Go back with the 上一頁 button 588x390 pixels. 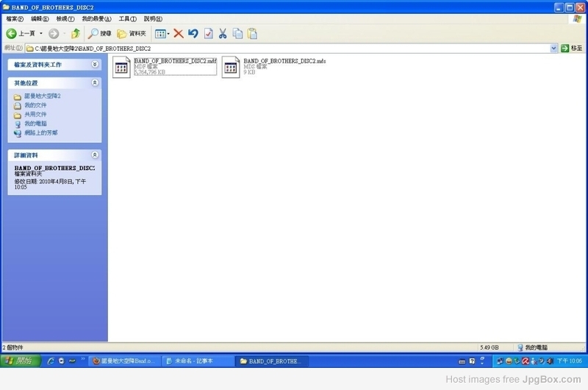(x=21, y=34)
